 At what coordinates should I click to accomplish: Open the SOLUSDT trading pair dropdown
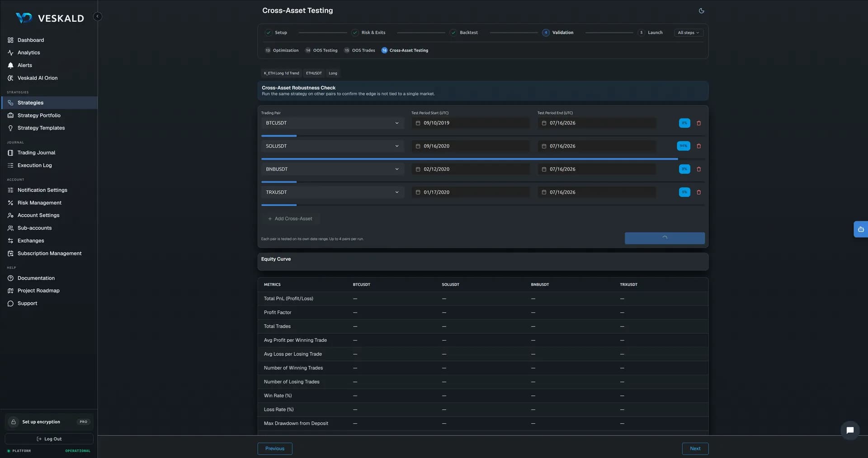point(332,146)
